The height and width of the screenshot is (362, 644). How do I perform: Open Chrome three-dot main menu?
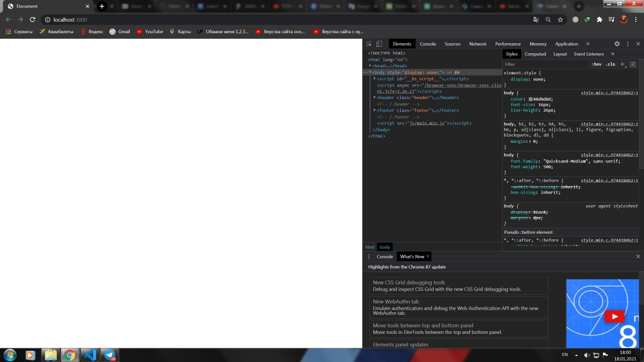[x=636, y=20]
